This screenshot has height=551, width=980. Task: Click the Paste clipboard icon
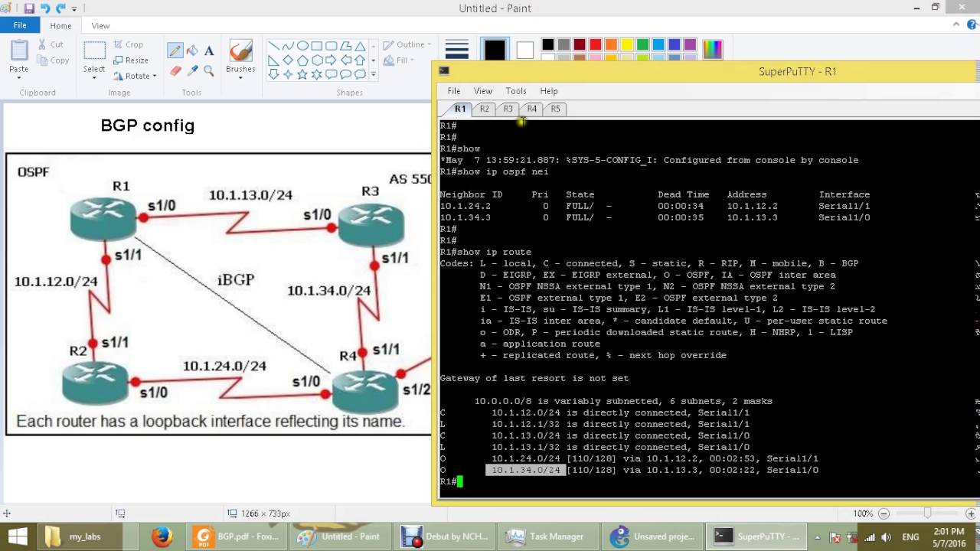point(19,51)
